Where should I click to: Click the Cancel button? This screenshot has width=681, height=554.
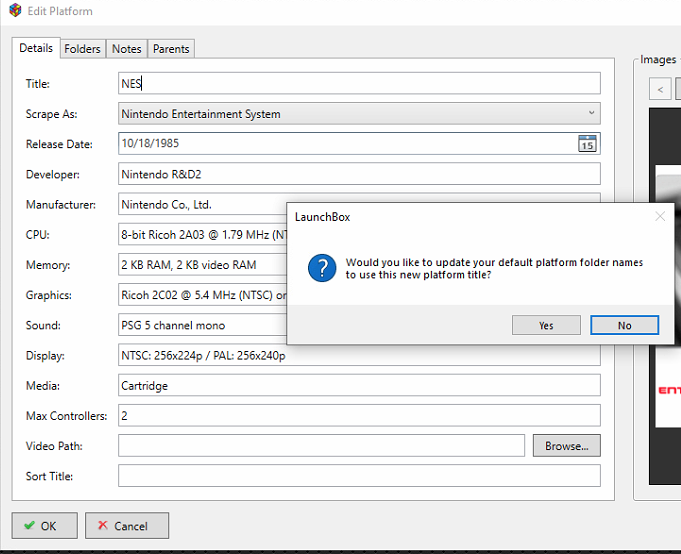[127, 525]
